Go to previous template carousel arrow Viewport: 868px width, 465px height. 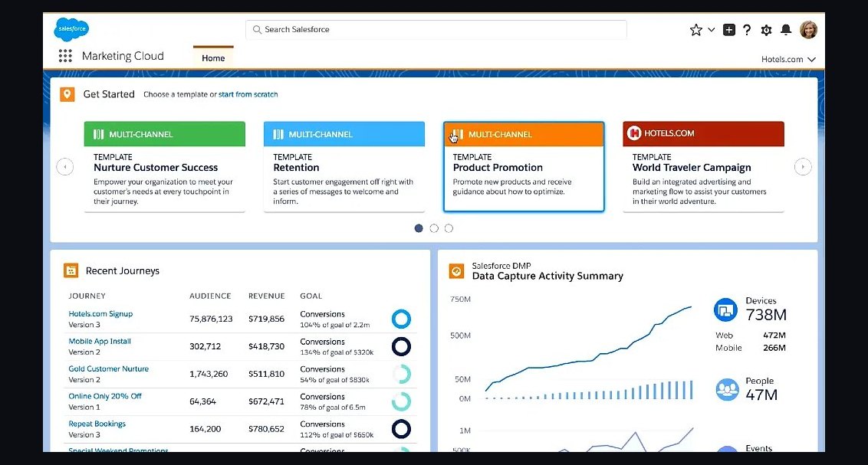click(x=64, y=166)
